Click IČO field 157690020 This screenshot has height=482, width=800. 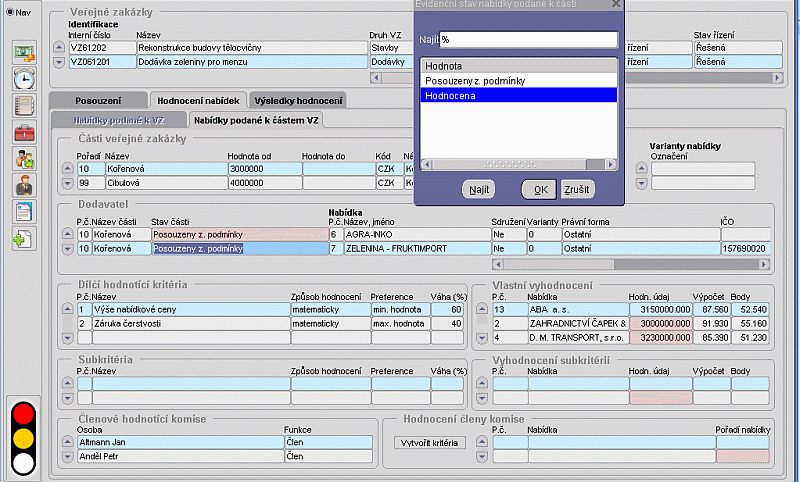pos(745,249)
